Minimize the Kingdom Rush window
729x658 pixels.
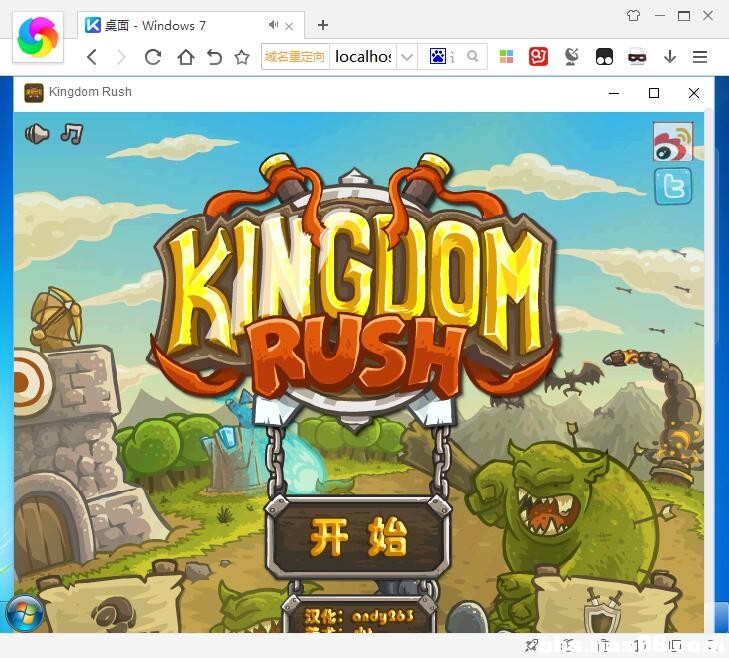[614, 93]
